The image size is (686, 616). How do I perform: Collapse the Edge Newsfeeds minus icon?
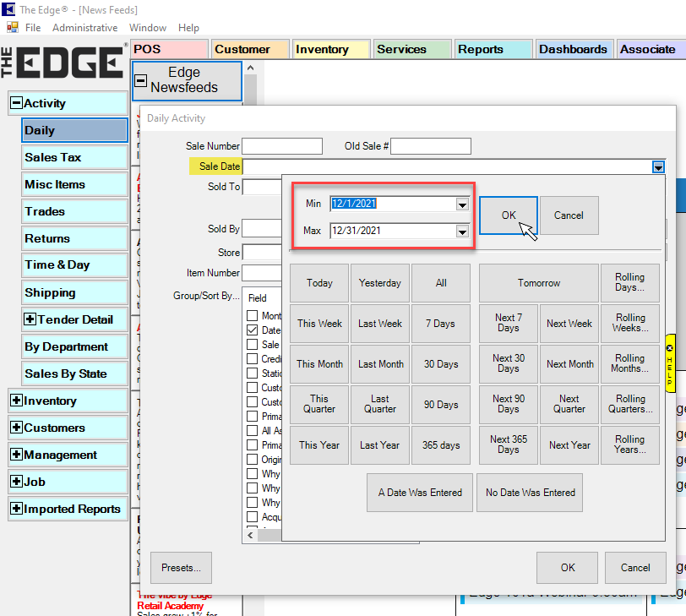141,81
